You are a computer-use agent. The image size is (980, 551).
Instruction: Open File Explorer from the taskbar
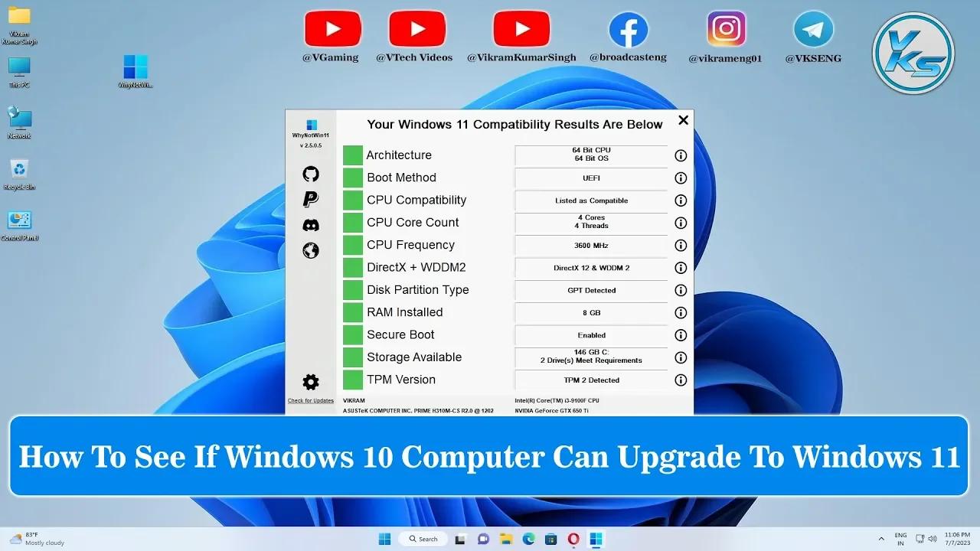506,539
